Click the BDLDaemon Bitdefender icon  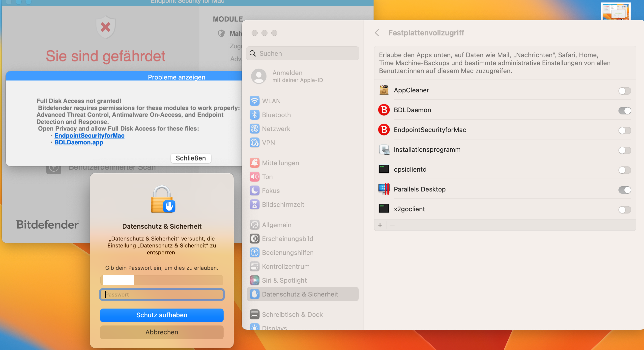click(x=384, y=110)
